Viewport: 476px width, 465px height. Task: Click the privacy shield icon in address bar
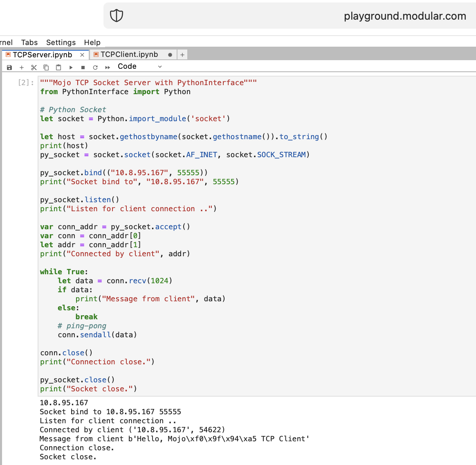click(x=117, y=16)
